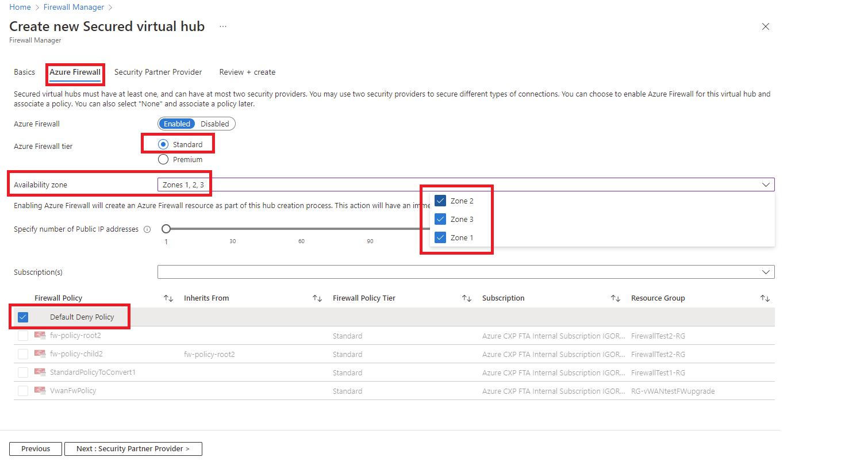Tick the VwanFwPolicy checkbox
The height and width of the screenshot is (461, 868).
click(23, 391)
